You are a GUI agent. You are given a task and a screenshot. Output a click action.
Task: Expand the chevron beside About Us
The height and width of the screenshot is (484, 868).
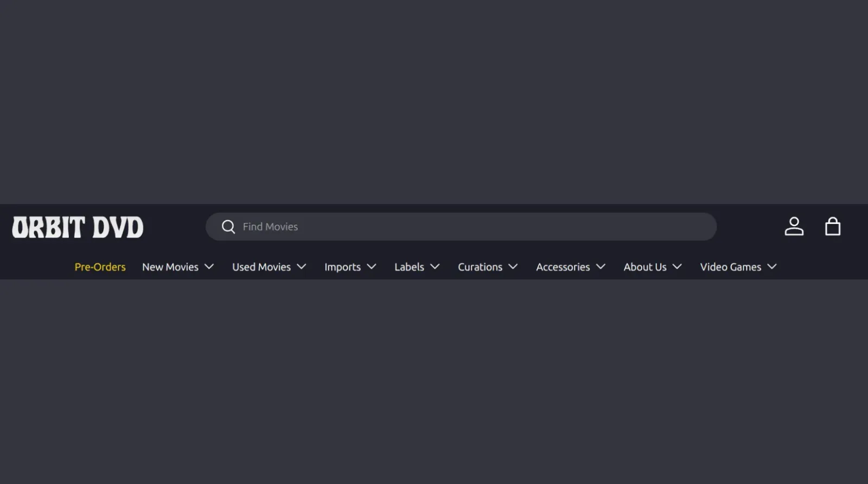coord(677,266)
